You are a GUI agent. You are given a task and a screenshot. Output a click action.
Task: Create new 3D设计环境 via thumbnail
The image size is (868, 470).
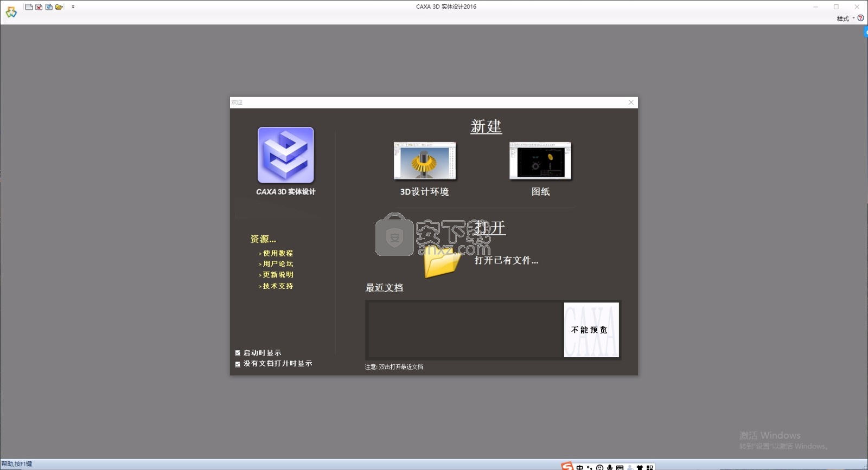(x=425, y=161)
